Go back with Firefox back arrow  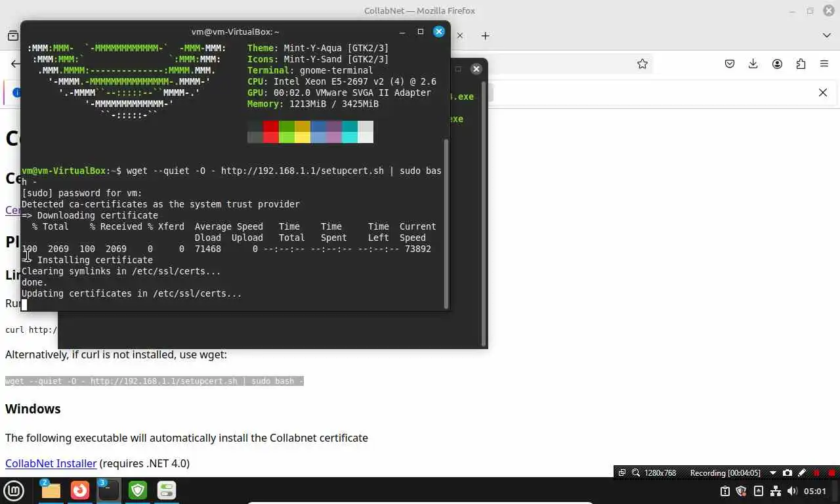[x=15, y=64]
